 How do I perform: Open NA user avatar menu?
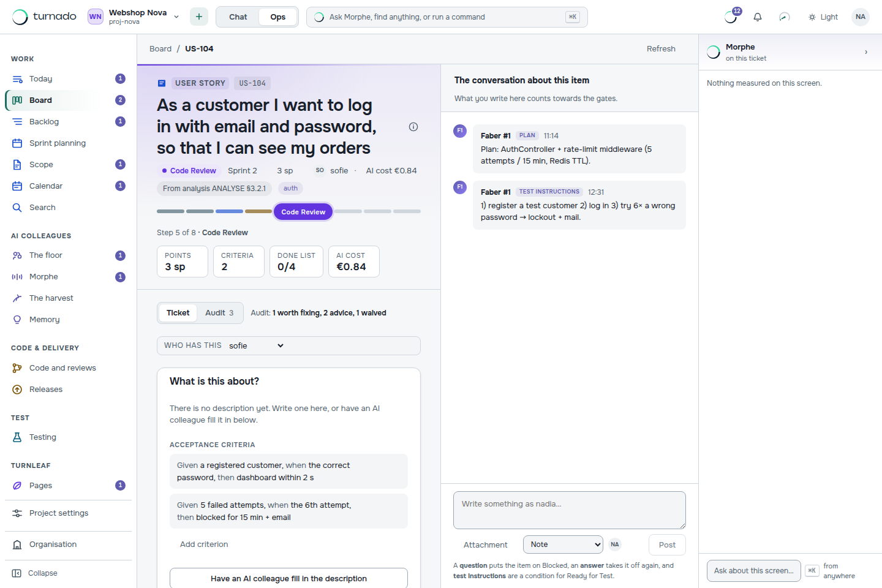pos(861,17)
